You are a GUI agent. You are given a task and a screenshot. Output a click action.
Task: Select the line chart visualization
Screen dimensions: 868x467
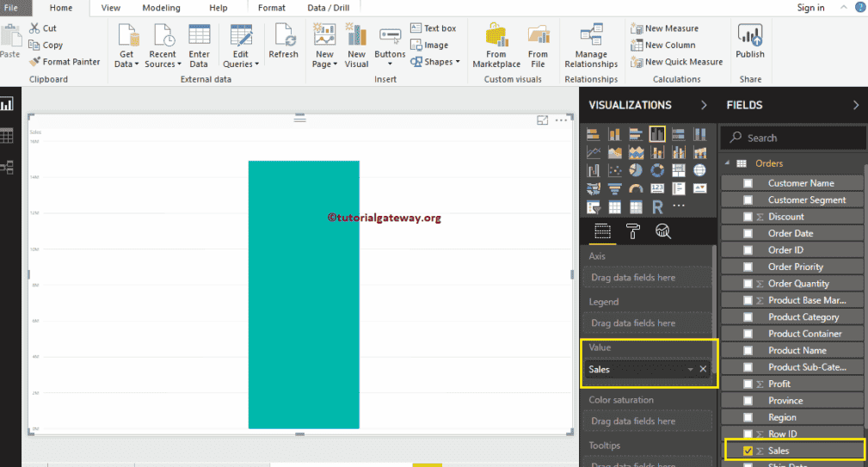coord(593,152)
